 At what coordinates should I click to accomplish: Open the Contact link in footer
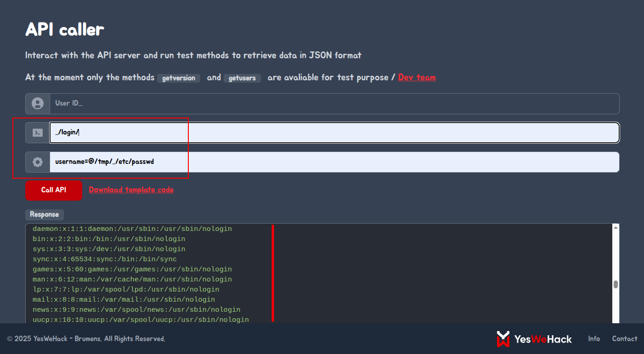click(x=625, y=338)
